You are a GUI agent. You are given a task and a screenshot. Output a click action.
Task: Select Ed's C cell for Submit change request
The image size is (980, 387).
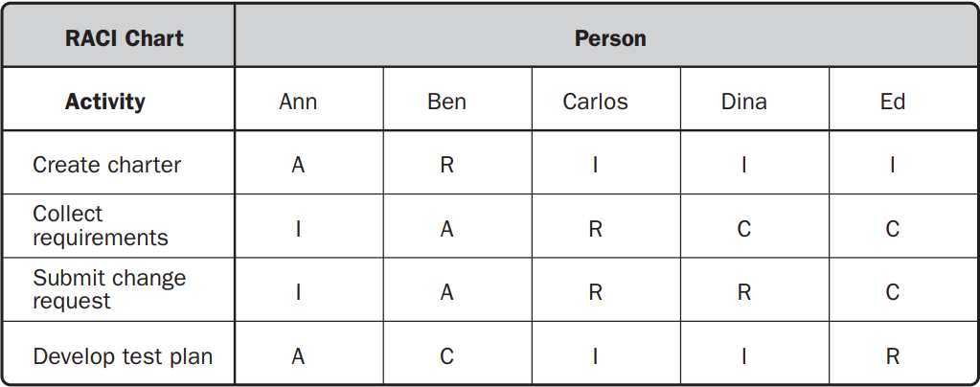pos(892,293)
